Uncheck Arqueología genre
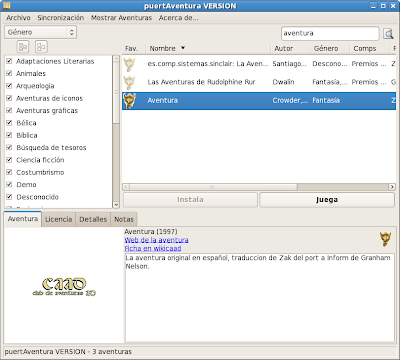The height and width of the screenshot is (360, 400). [9, 86]
